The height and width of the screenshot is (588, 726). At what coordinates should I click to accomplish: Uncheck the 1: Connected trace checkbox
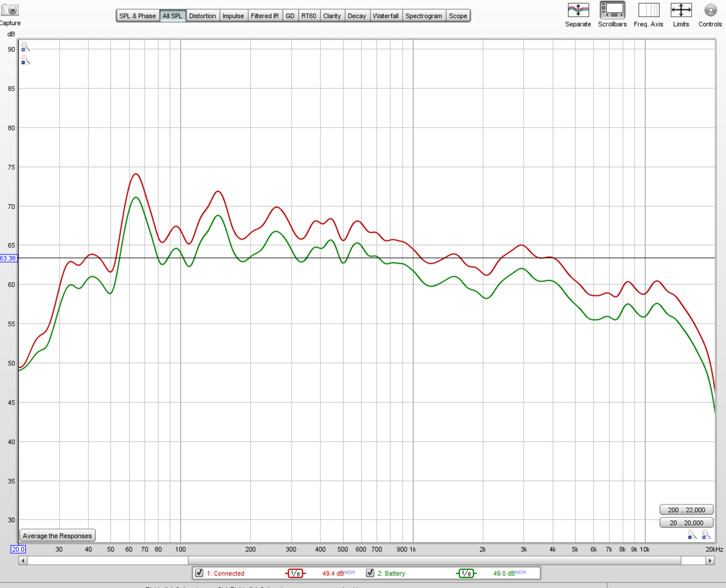click(199, 573)
